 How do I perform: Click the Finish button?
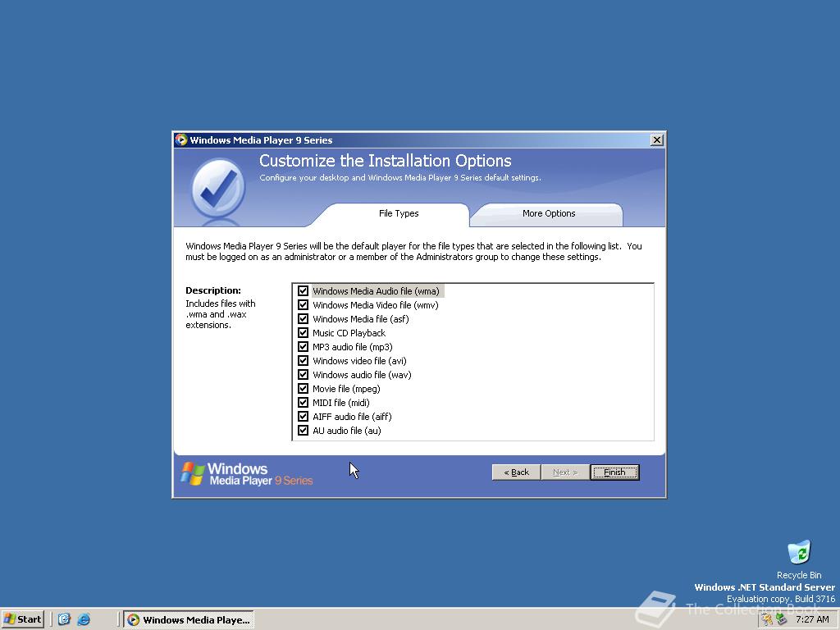614,472
